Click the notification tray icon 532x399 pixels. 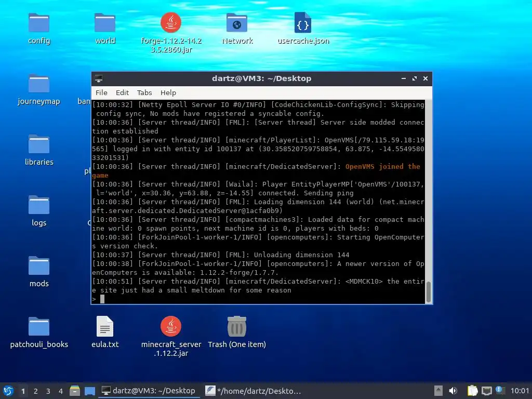[499, 390]
